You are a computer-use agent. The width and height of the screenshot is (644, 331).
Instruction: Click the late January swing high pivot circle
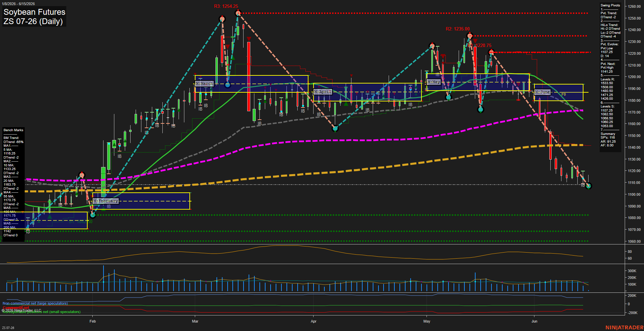point(82,175)
